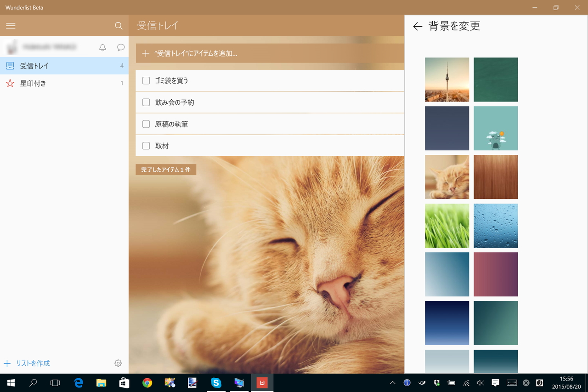This screenshot has height=392, width=588.
Task: Pick the green grass background thumbnail
Action: pos(447,226)
